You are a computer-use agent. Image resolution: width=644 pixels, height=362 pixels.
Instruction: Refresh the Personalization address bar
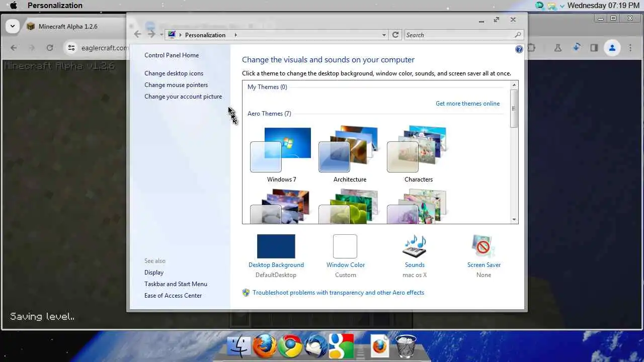pos(395,35)
